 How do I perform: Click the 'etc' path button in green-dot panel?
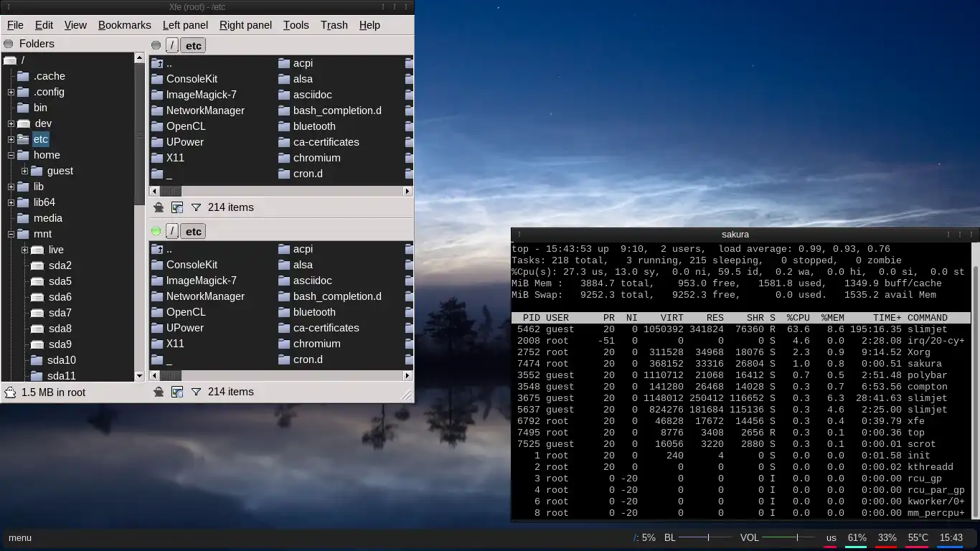tap(194, 232)
